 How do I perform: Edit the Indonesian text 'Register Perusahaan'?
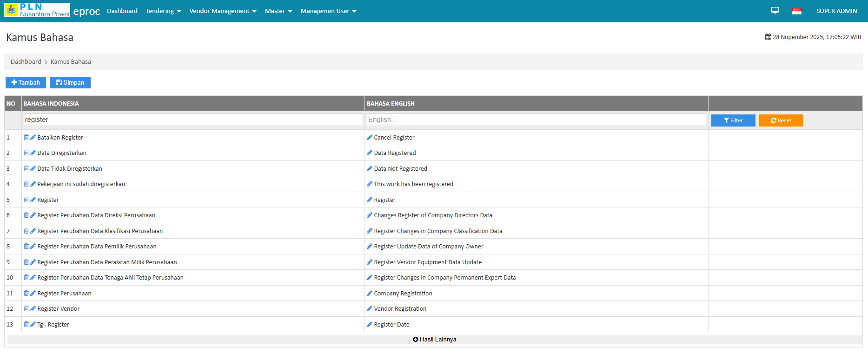coord(33,294)
